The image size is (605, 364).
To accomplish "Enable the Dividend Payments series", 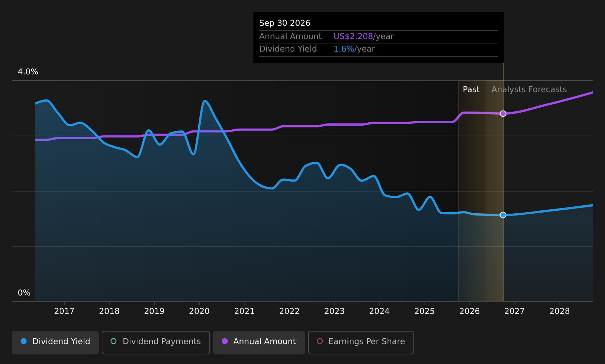I will [156, 342].
